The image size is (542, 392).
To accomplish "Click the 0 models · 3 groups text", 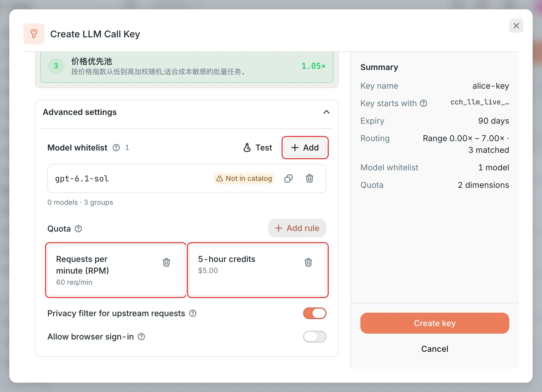I will pyautogui.click(x=80, y=202).
